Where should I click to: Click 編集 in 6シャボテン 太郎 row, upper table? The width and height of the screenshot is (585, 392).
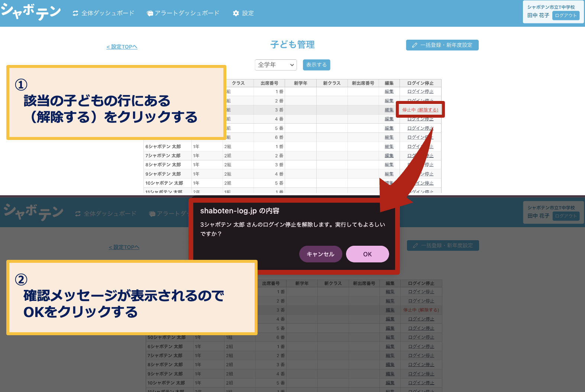pyautogui.click(x=389, y=147)
